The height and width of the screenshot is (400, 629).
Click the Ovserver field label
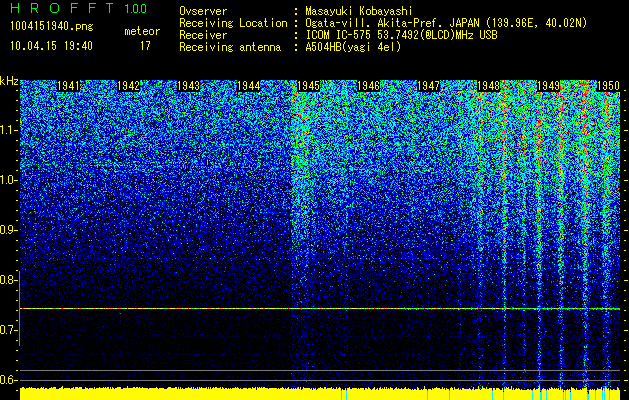[x=203, y=11]
